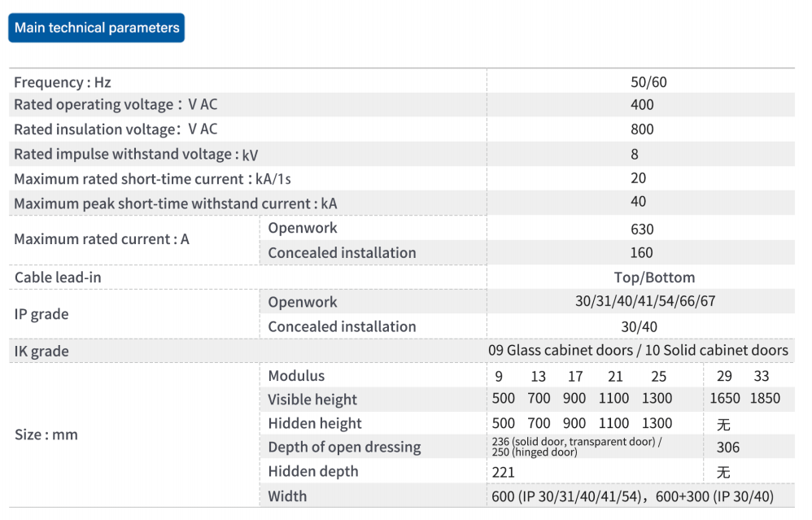This screenshot has width=812, height=520.
Task: Click the 30/31/40/41/54/66/67 IP grade value
Action: tap(645, 301)
